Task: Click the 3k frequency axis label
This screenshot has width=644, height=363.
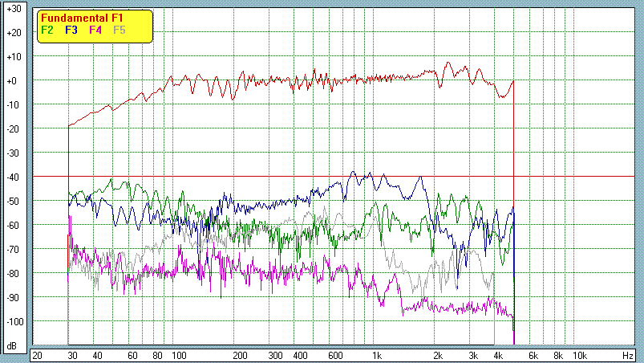Action: tap(473, 356)
